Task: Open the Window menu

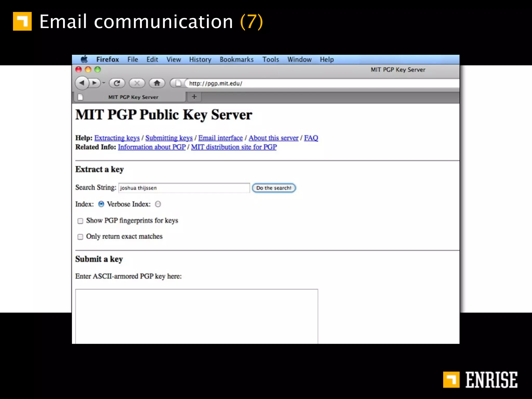Action: tap(300, 59)
